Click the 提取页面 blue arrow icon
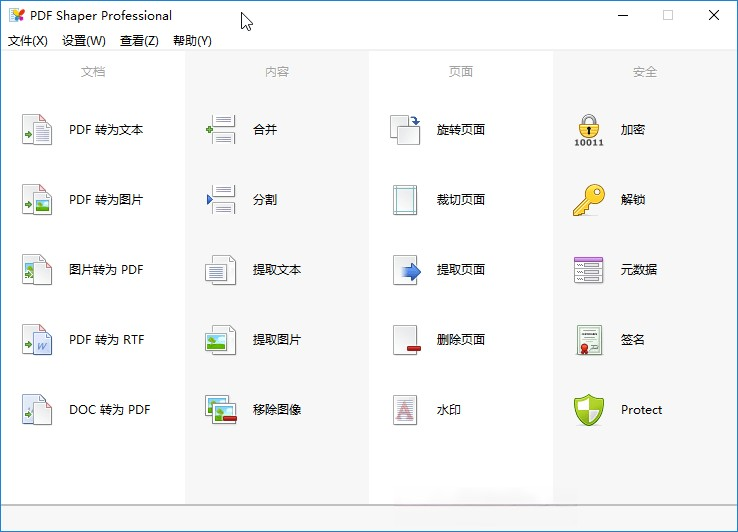 406,270
